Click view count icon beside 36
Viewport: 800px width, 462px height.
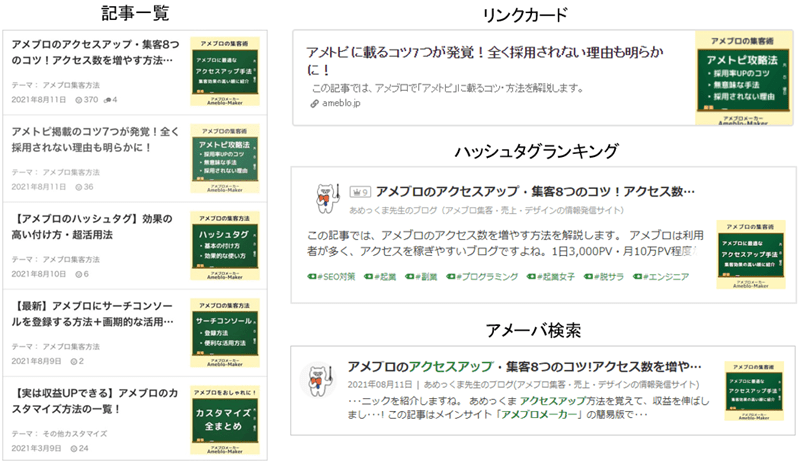click(x=79, y=187)
